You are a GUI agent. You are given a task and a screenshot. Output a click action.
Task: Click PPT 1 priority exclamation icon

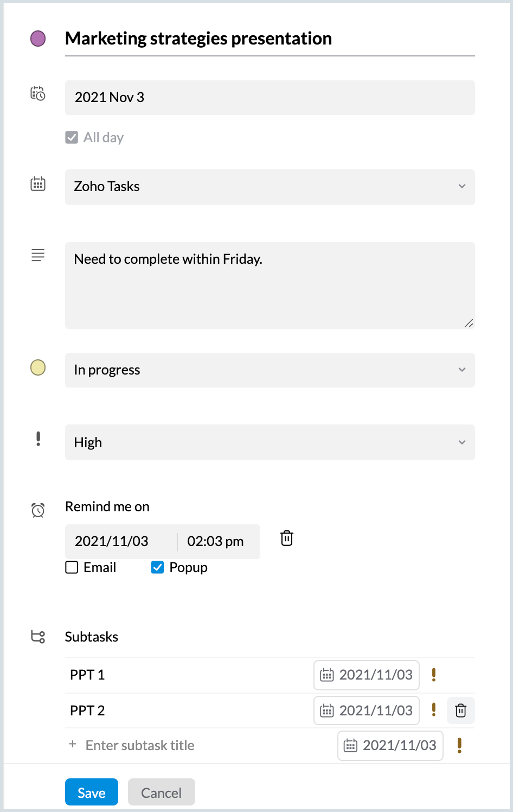pos(434,675)
